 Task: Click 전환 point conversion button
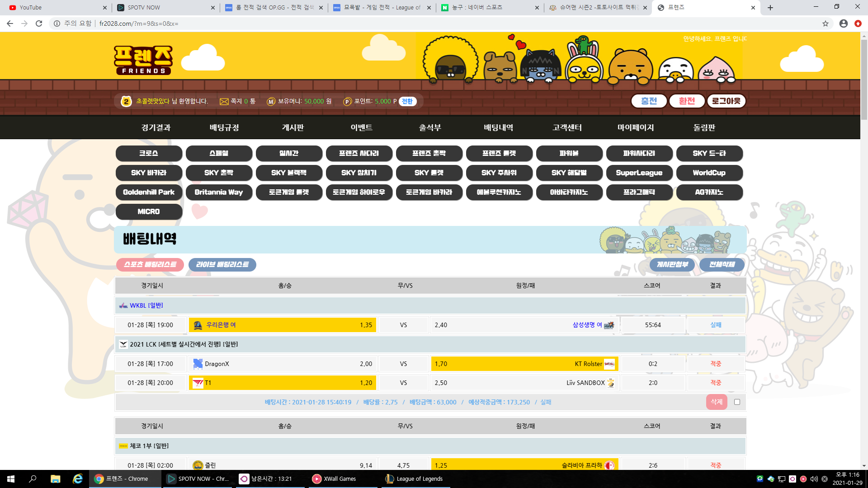[x=407, y=102]
